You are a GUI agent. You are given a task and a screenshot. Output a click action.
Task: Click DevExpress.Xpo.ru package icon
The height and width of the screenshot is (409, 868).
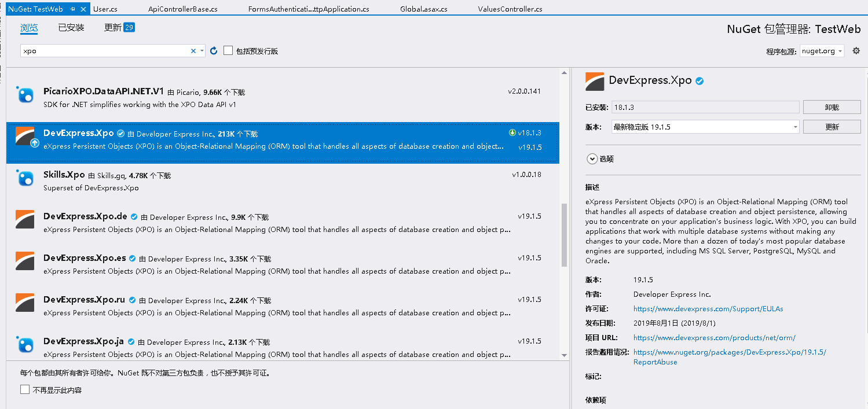click(x=25, y=303)
